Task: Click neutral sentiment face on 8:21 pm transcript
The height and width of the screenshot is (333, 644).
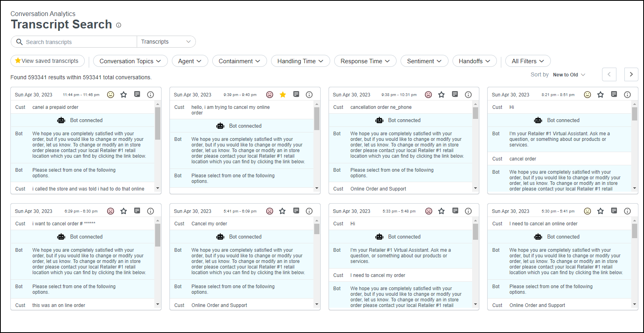Action: click(587, 94)
